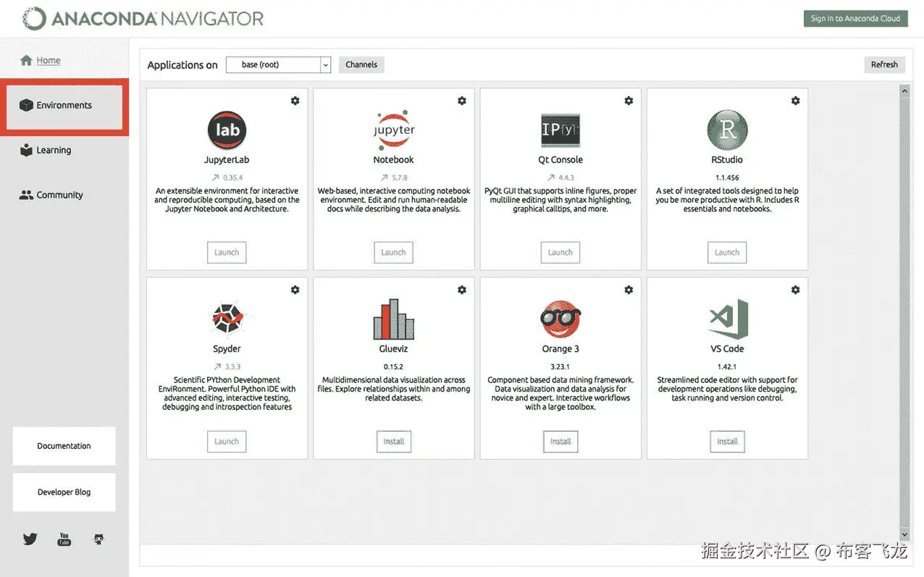Open Glueviz tile settings gear
The height and width of the screenshot is (577, 924).
pyautogui.click(x=462, y=290)
